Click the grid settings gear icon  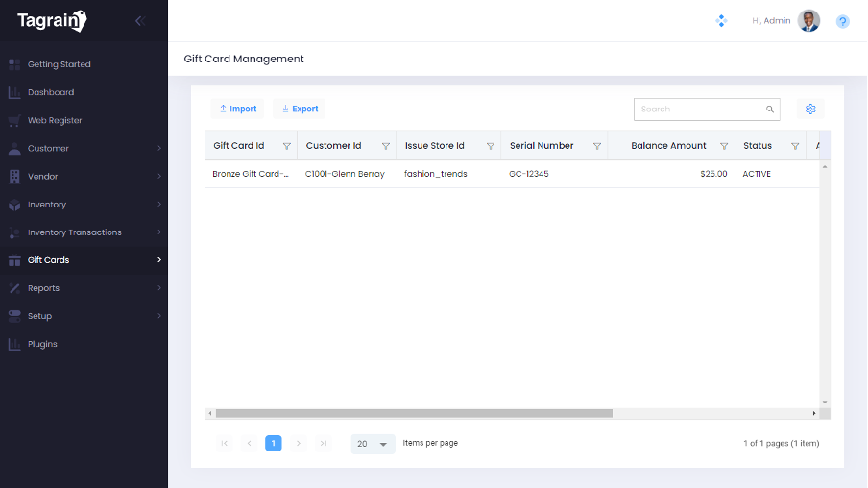pos(810,110)
